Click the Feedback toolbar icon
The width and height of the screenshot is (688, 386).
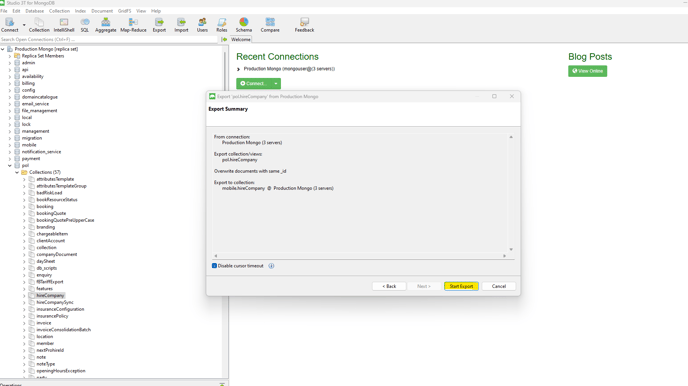[304, 22]
